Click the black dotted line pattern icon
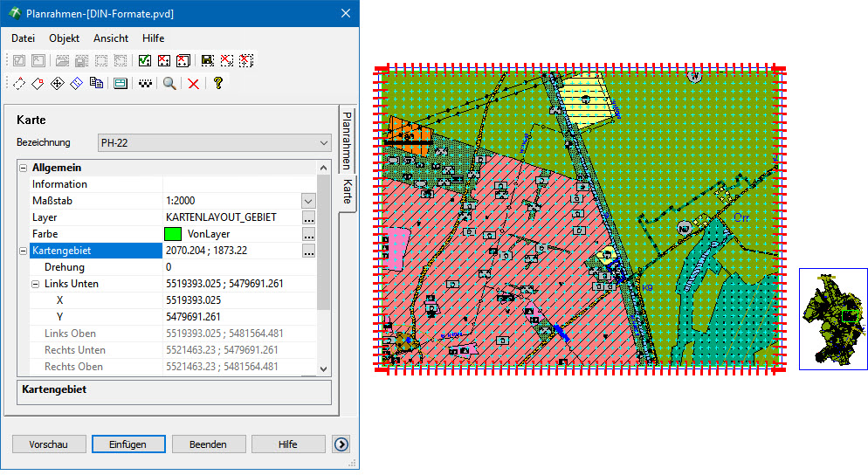The width and height of the screenshot is (868, 475). coord(145,83)
